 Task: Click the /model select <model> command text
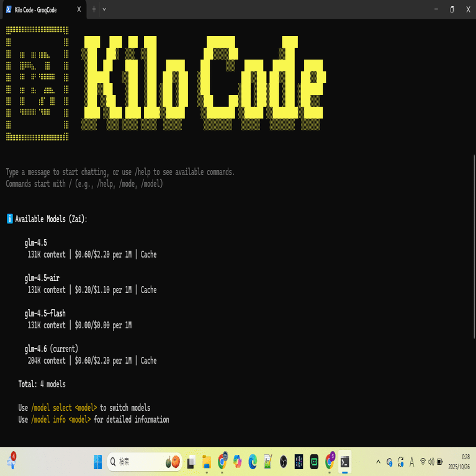coord(64,408)
